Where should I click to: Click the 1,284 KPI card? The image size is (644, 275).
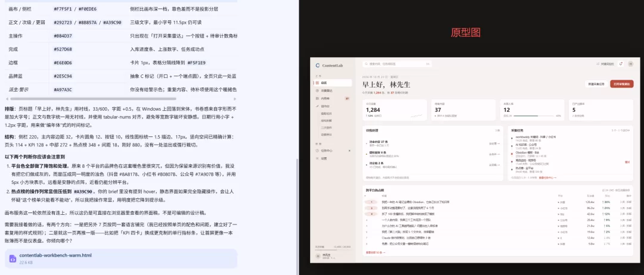point(394,110)
